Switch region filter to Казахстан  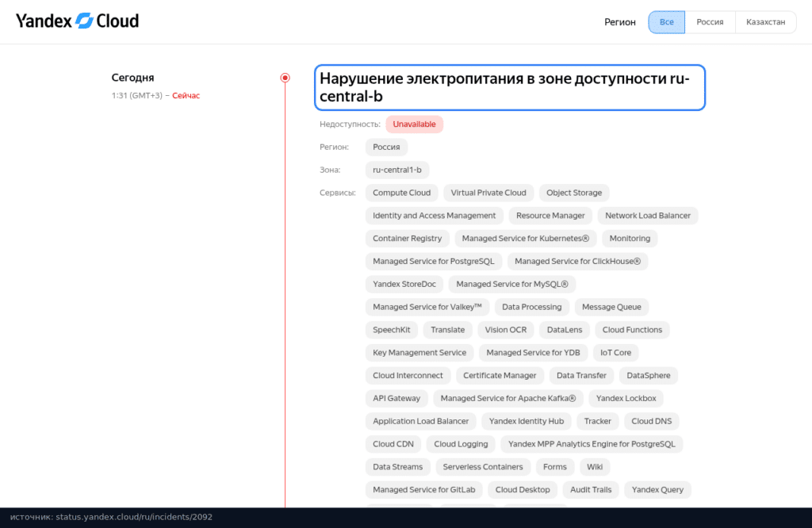(x=765, y=22)
